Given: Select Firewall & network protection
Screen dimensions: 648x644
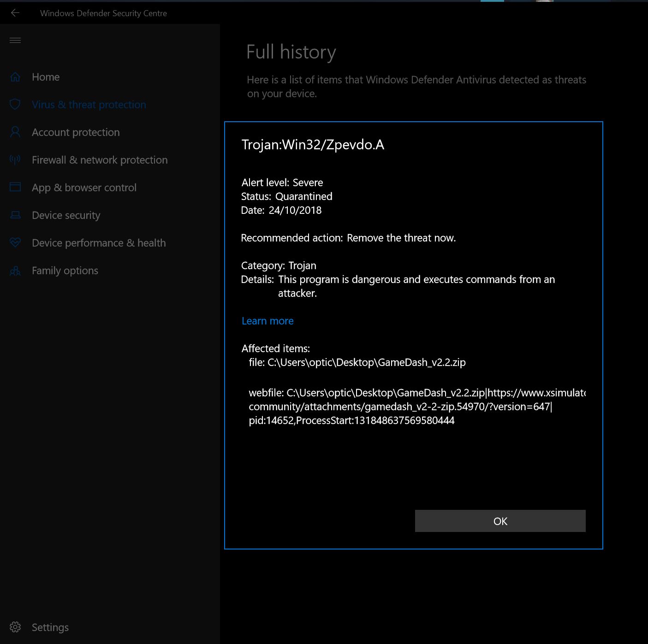Looking at the screenshot, I should (x=100, y=160).
